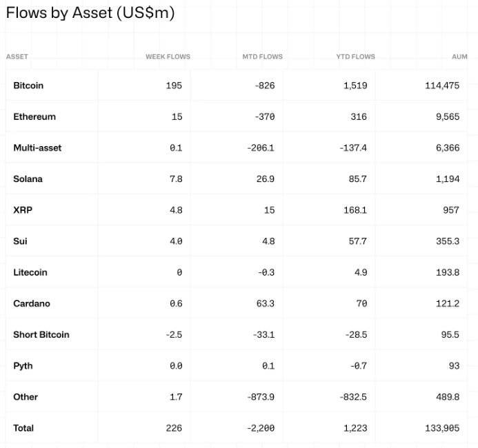Select the Litecoin asset name

pos(30,272)
